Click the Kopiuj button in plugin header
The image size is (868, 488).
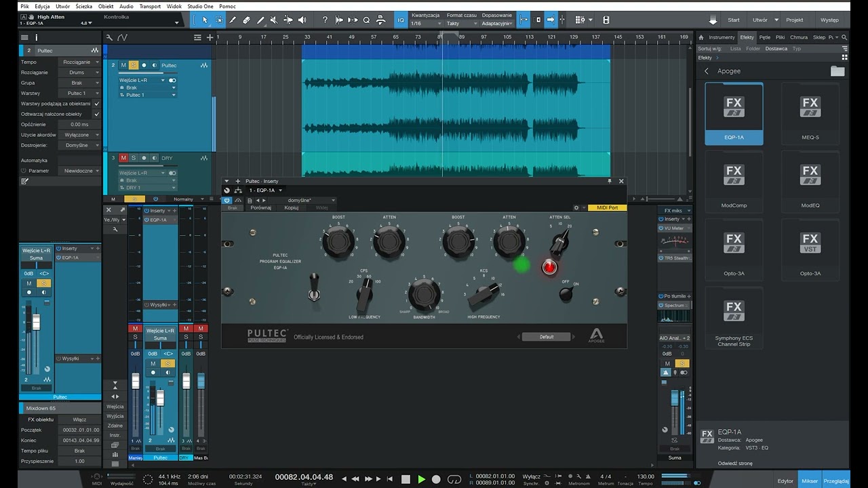[x=292, y=207]
